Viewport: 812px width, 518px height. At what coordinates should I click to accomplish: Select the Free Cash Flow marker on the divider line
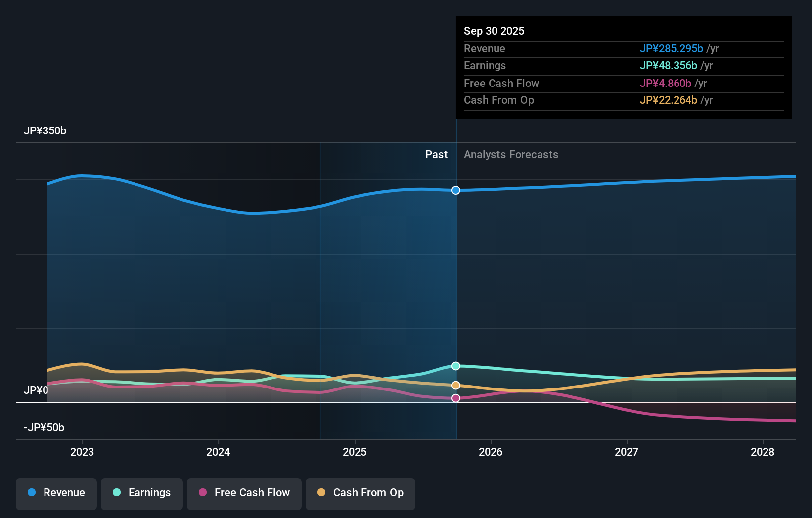tap(455, 398)
